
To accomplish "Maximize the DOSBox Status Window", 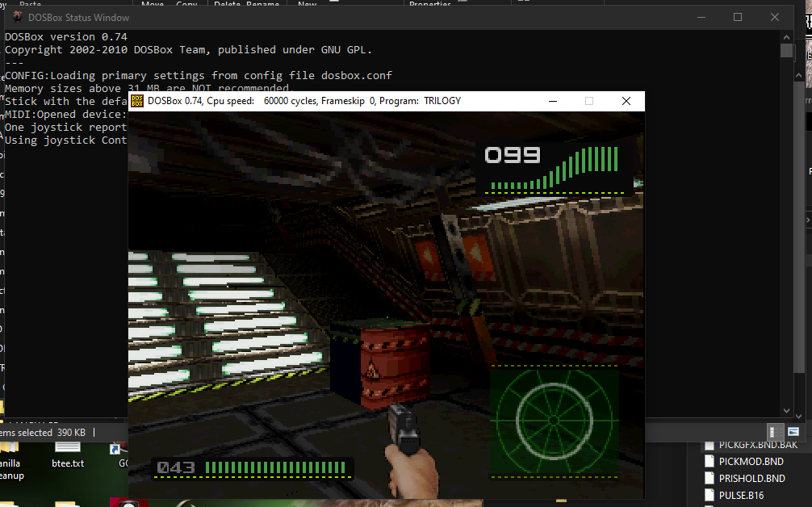I will (x=738, y=17).
